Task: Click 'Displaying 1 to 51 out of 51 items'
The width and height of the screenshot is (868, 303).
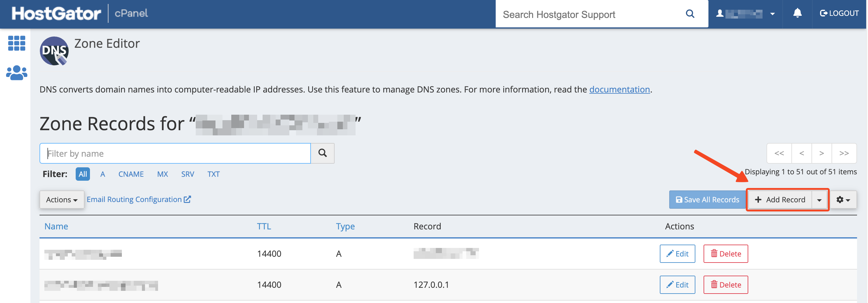Action: coord(801,172)
